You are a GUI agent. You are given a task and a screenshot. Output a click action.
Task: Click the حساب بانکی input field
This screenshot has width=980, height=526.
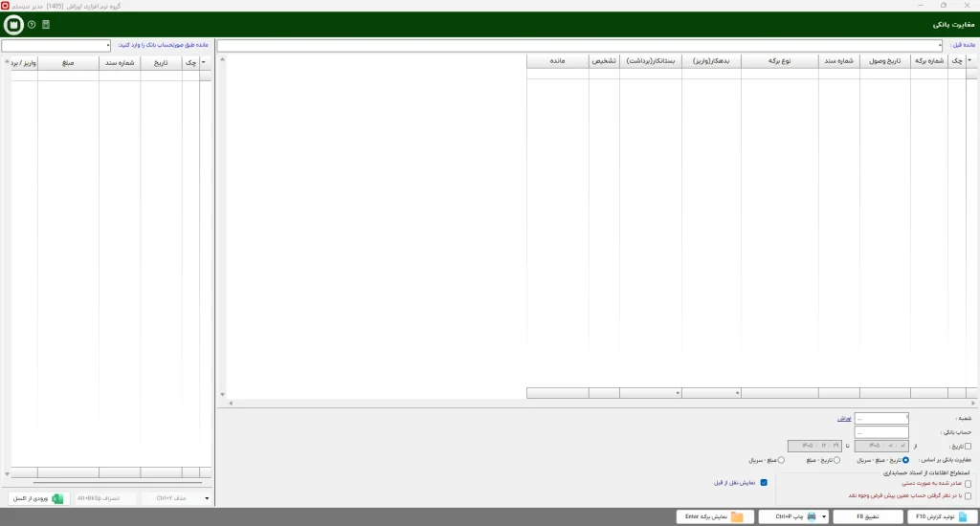coord(881,432)
